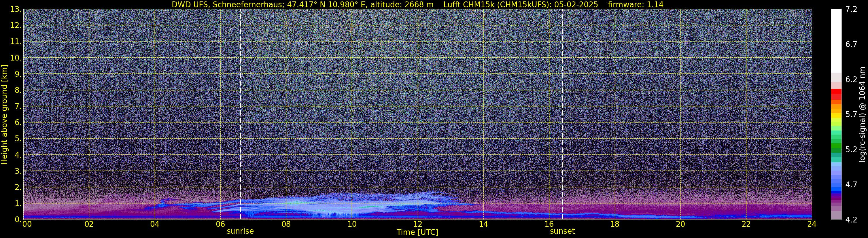The image size is (868, 238).
Task: Click the white top segment of the colorbar
Action: point(836,41)
